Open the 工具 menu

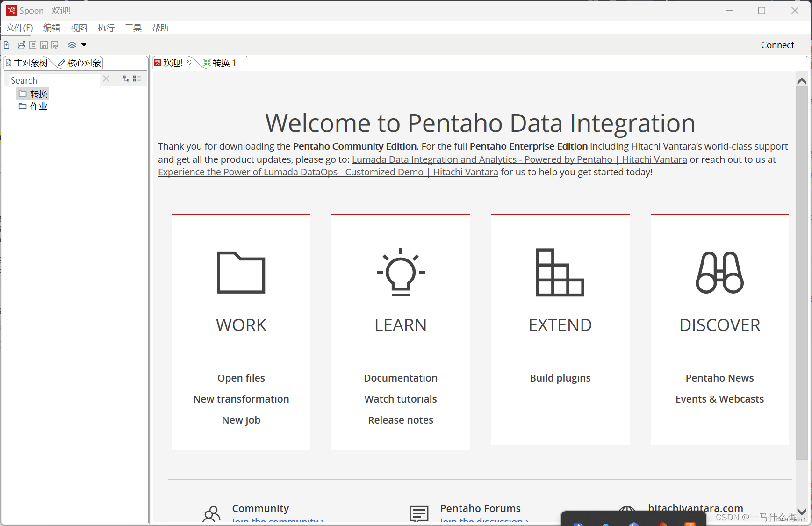(x=133, y=28)
